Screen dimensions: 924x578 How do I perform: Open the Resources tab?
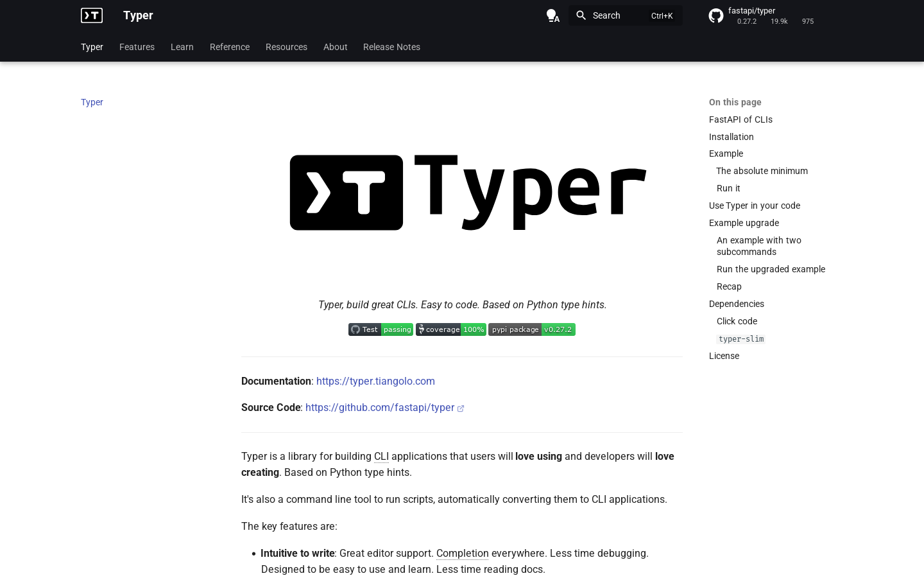286,47
